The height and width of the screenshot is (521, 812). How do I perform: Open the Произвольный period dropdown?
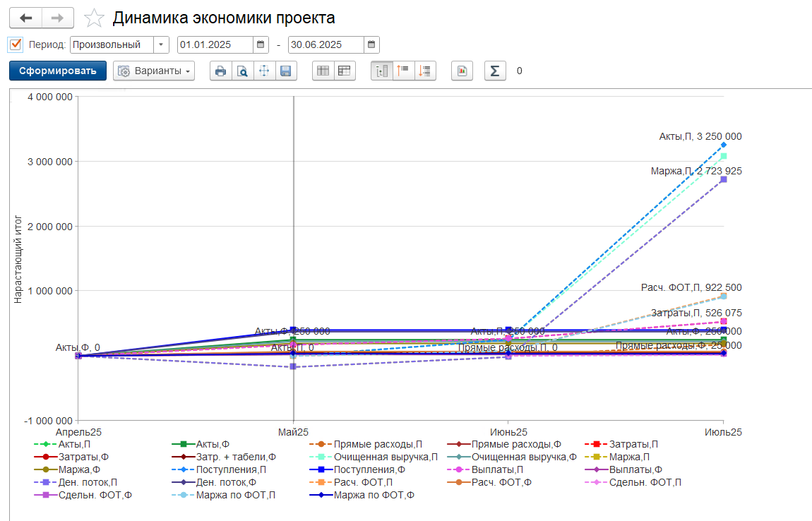(161, 44)
